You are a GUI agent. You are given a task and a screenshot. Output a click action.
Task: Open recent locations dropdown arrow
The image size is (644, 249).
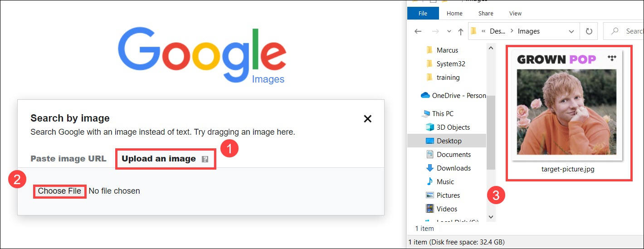449,31
